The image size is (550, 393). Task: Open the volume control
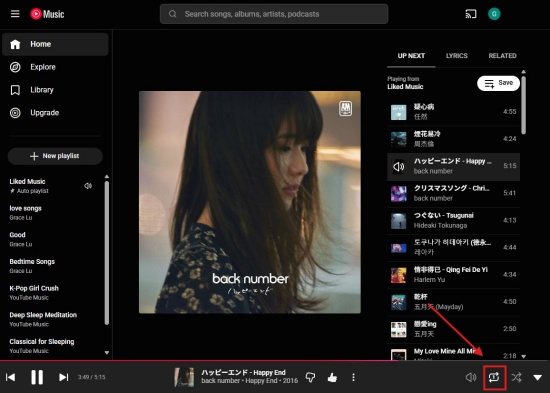(x=471, y=377)
